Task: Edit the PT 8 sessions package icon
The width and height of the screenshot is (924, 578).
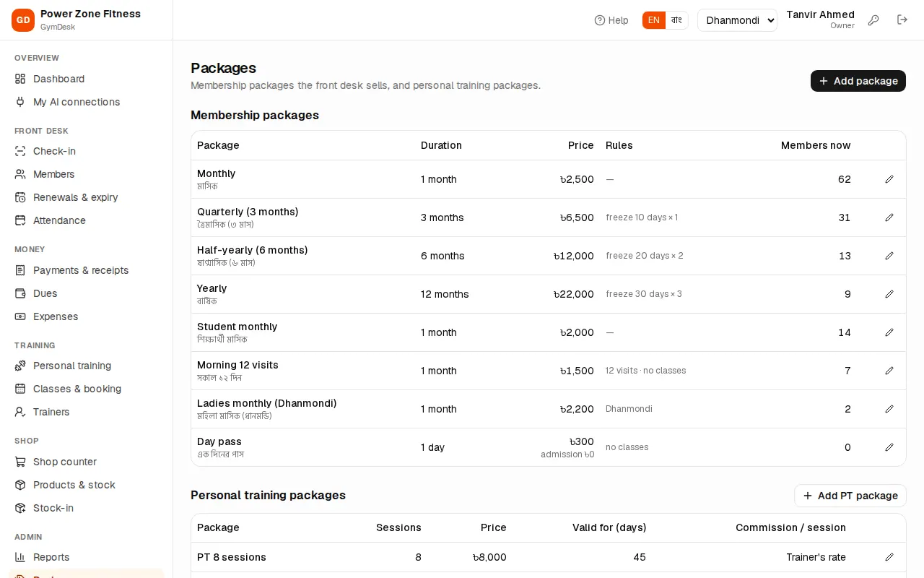Action: (x=889, y=557)
